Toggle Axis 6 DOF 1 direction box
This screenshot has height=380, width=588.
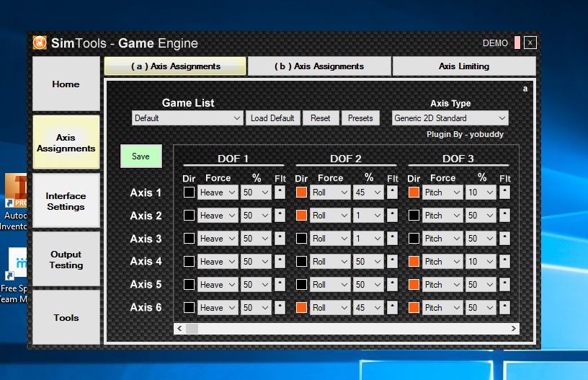(189, 308)
